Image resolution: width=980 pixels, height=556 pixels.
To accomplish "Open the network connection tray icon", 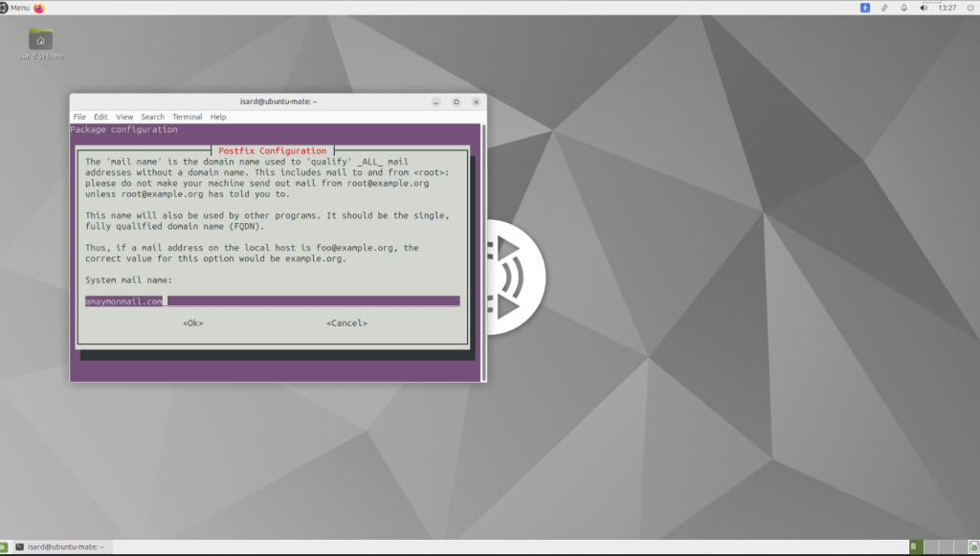I will pyautogui.click(x=884, y=8).
